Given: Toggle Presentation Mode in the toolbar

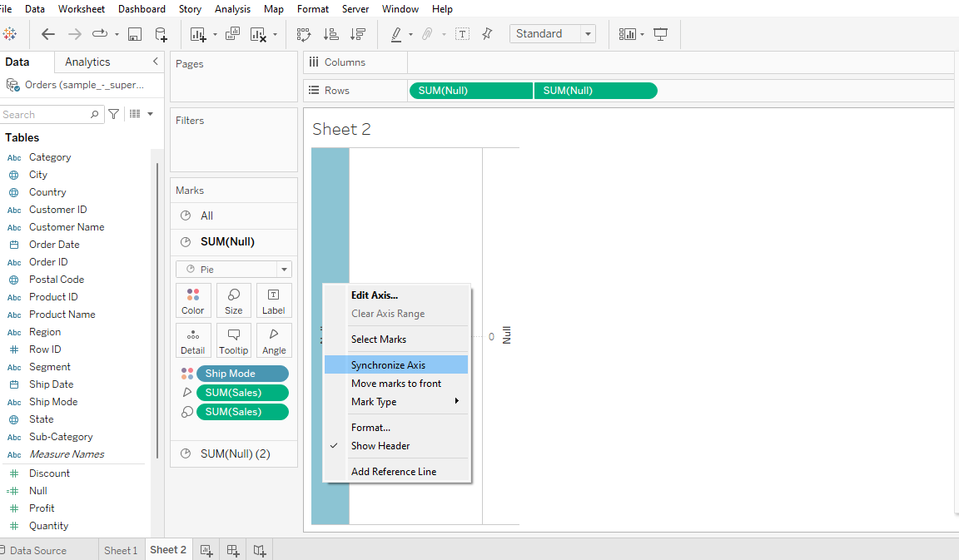Looking at the screenshot, I should click(x=660, y=33).
